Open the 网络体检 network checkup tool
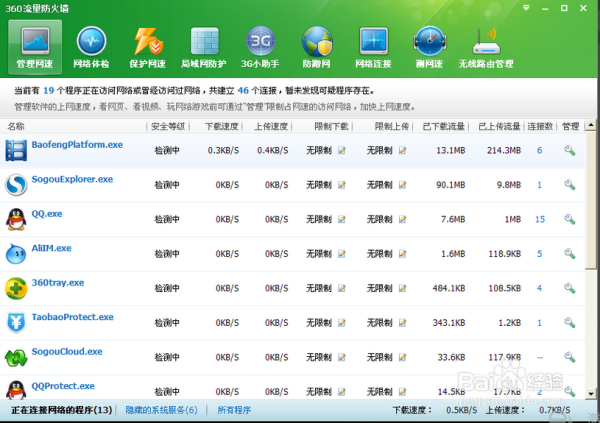600x423 pixels. 91,48
